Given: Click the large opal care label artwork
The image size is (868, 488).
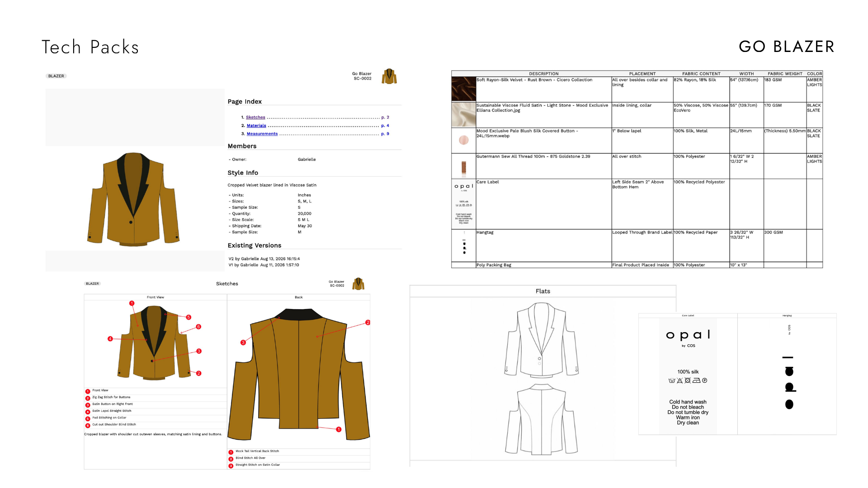Looking at the screenshot, I should [x=688, y=376].
